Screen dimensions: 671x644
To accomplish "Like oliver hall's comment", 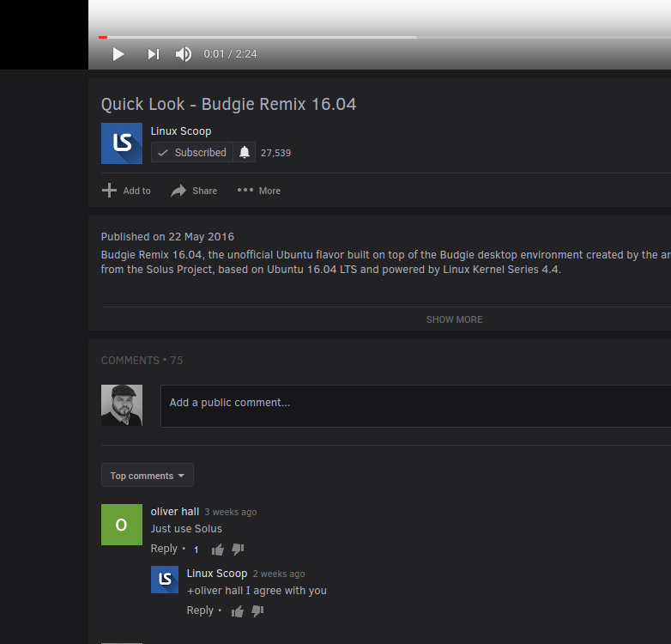I will coord(217,550).
